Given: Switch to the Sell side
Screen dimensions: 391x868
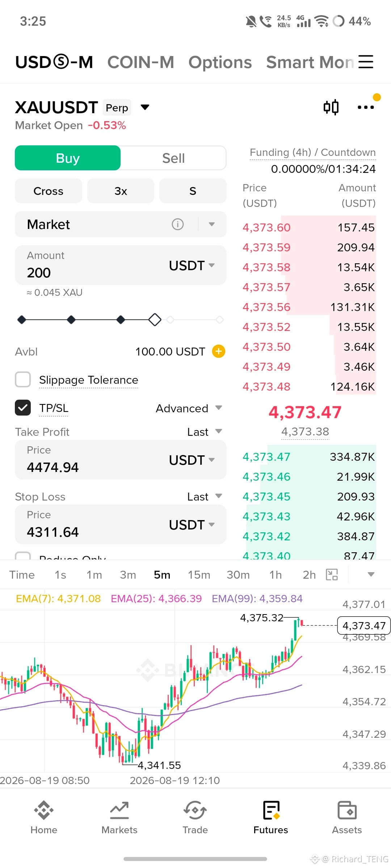Looking at the screenshot, I should click(x=173, y=158).
